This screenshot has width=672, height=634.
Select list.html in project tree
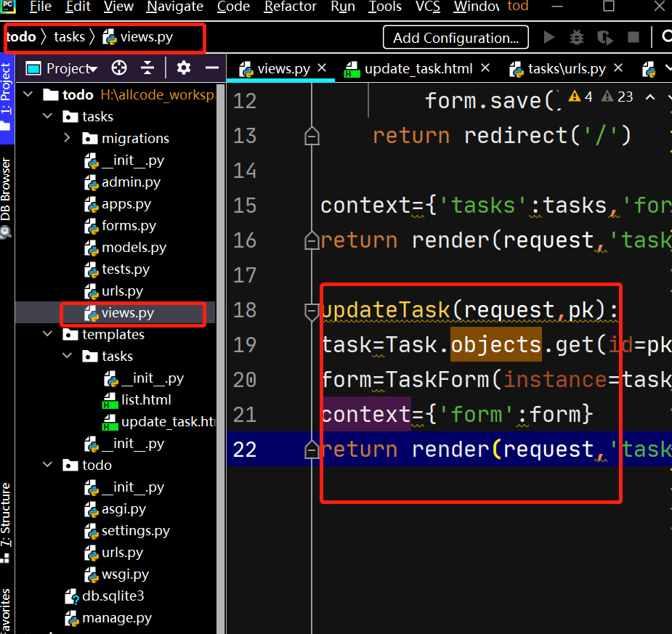coord(137,399)
